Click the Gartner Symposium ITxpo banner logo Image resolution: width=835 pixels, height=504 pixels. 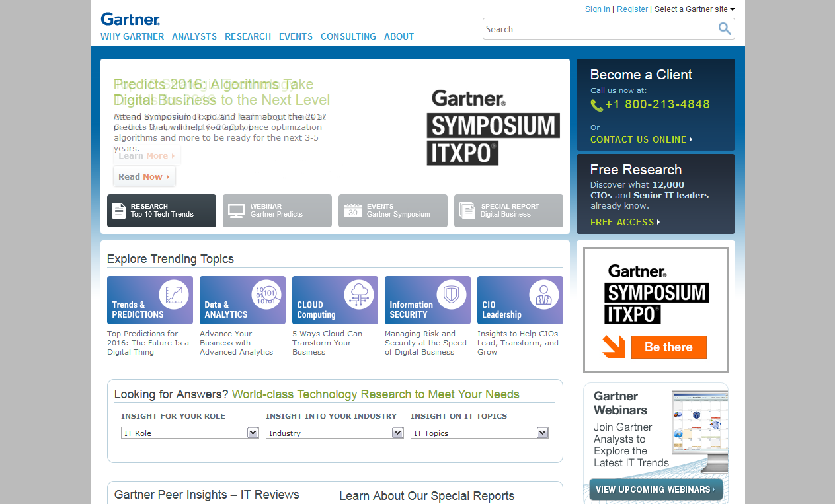(x=493, y=127)
